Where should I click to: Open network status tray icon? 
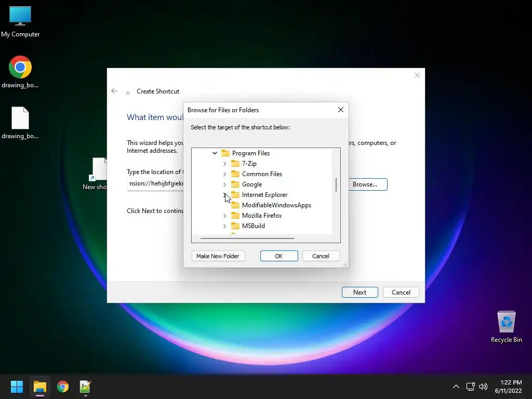[x=470, y=387]
